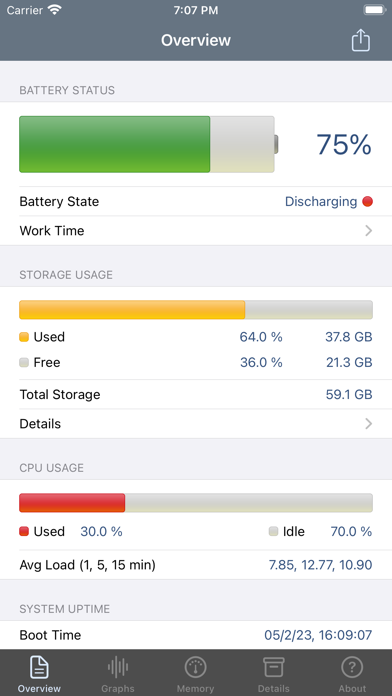Open storage Details row chevron
This screenshot has width=392, height=696.
pos(368,424)
